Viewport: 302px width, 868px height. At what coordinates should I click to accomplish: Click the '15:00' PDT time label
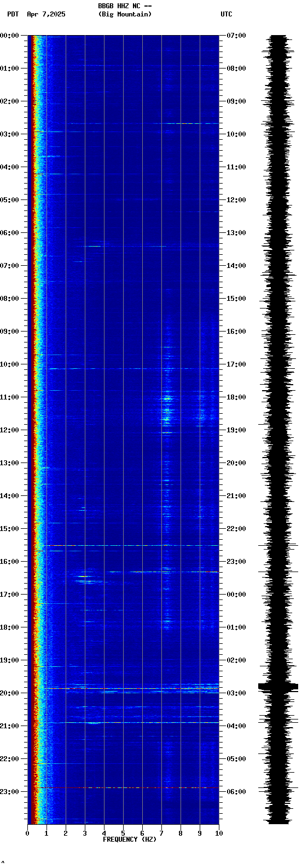pyautogui.click(x=9, y=529)
